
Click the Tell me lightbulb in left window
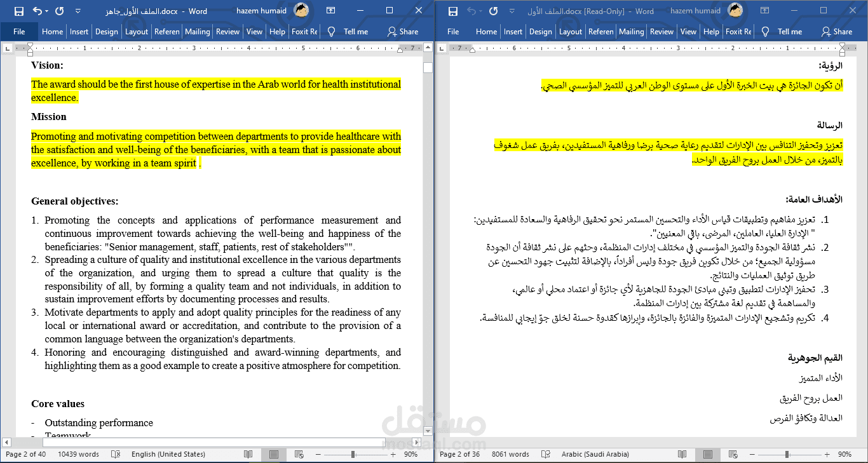point(331,31)
